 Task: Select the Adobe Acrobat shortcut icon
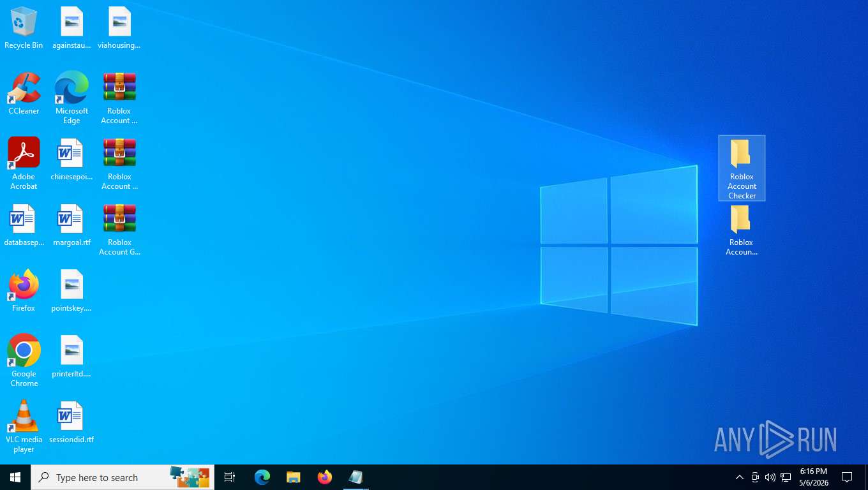pyautogui.click(x=24, y=164)
